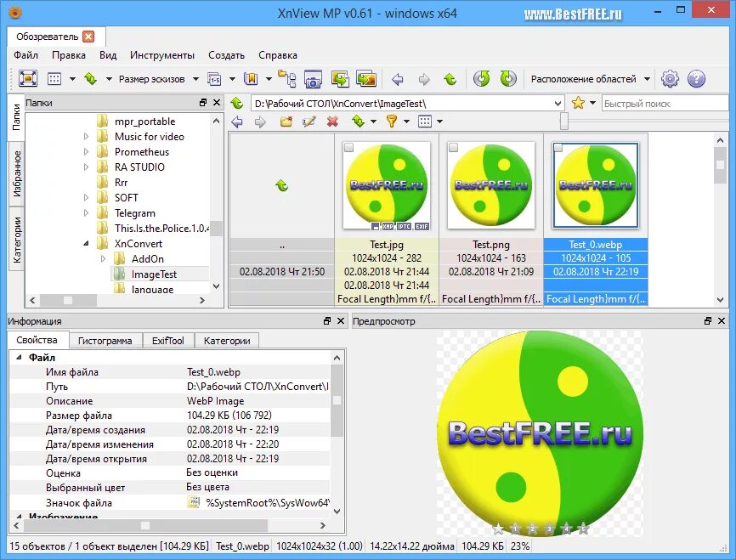Select the ImageTest folder in tree
The image size is (736, 560).
click(x=154, y=274)
